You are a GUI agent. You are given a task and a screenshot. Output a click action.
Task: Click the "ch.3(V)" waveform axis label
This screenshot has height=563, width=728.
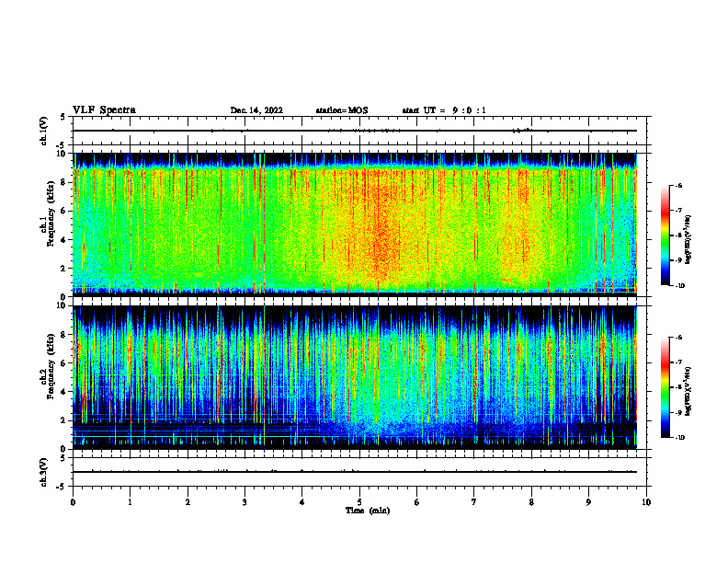[x=44, y=472]
